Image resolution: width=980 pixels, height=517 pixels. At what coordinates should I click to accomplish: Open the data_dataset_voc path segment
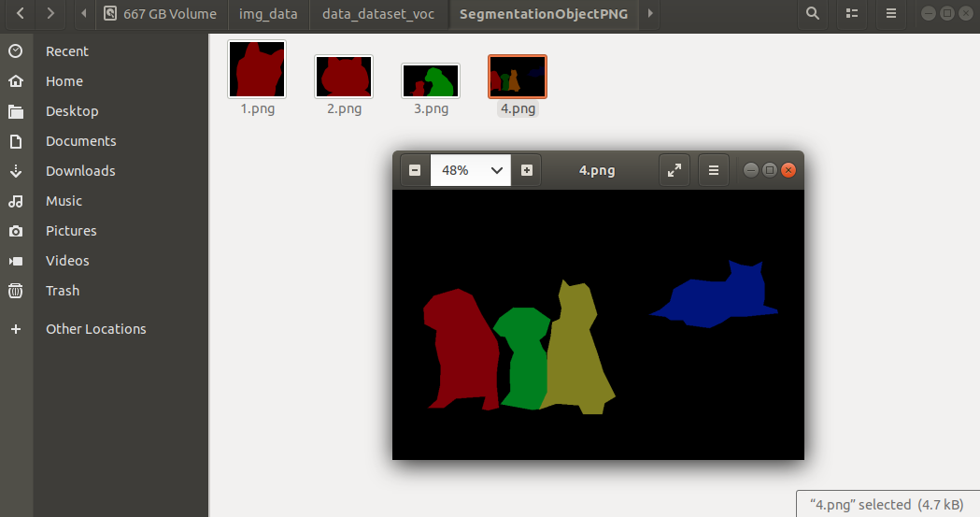(x=378, y=13)
